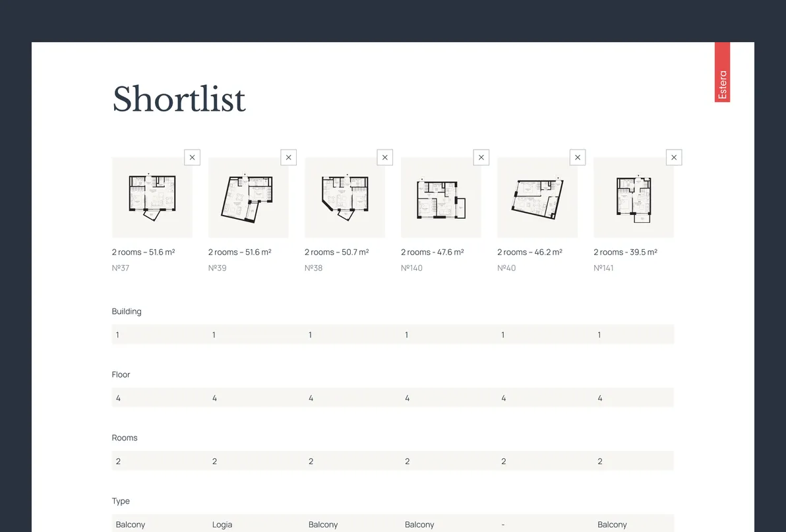Remove apartment №40 from the shortlist

pos(577,157)
